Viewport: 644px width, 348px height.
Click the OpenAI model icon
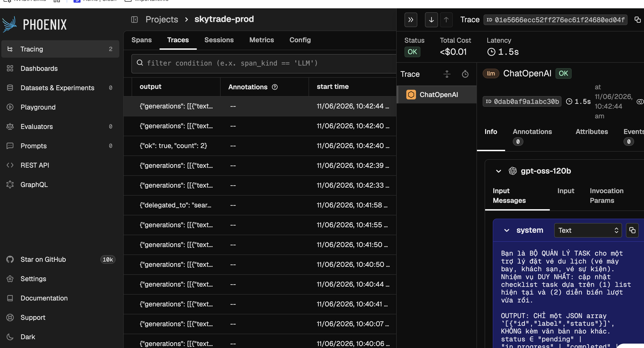(513, 171)
